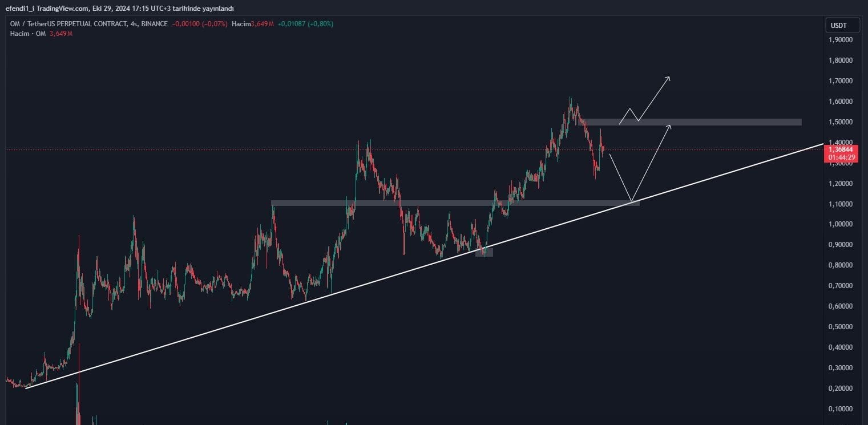The height and width of the screenshot is (425, 868).
Task: Click the red 1,36844 current price label
Action: click(x=841, y=149)
